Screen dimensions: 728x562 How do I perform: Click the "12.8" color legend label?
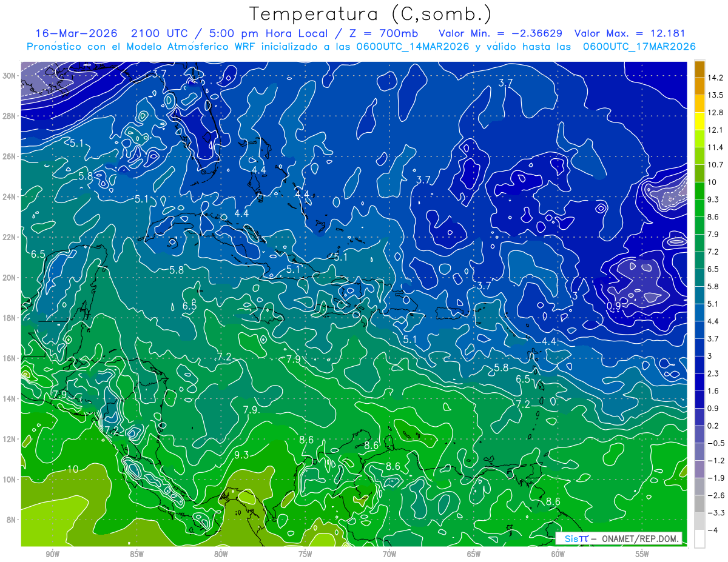click(x=715, y=113)
